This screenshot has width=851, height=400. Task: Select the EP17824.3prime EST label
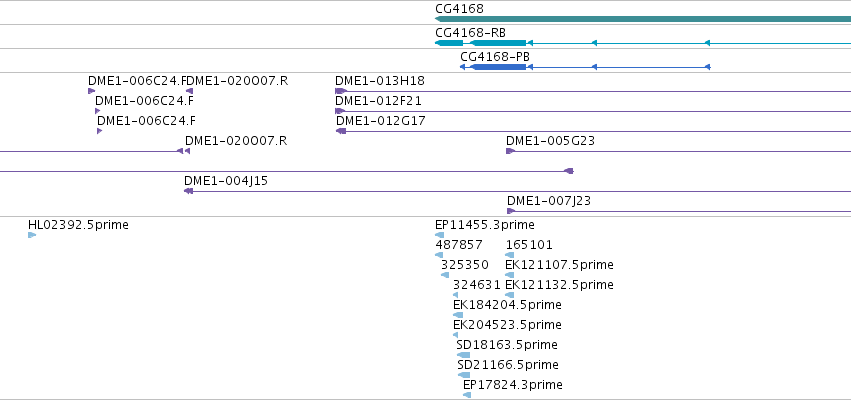tap(513, 384)
